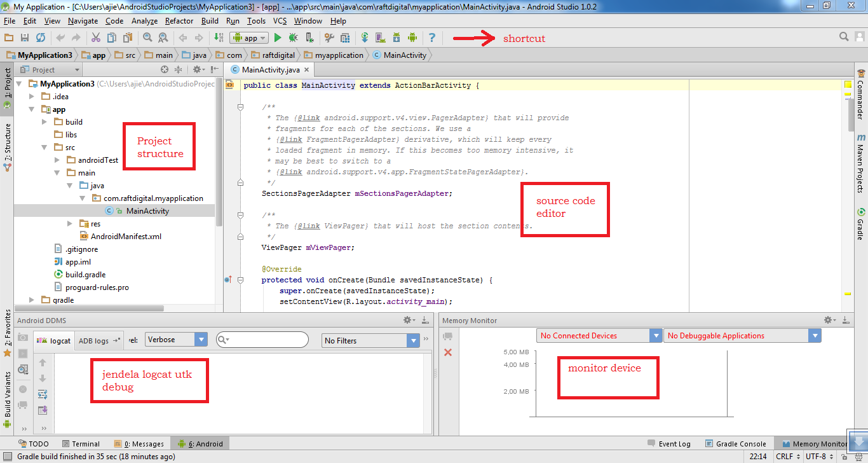Run the app with green play button
The height and width of the screenshot is (463, 868).
(x=278, y=38)
